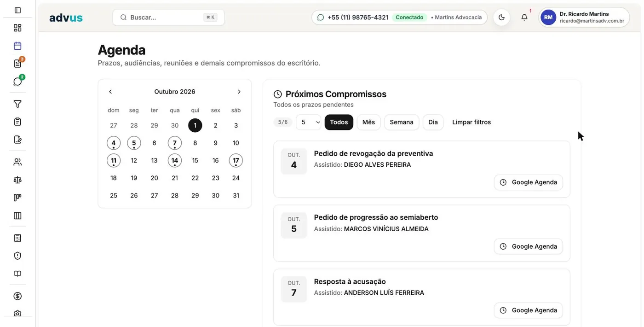Click the OUT. 7 date tile
Viewport: 644px width, 327px height.
[x=294, y=289]
